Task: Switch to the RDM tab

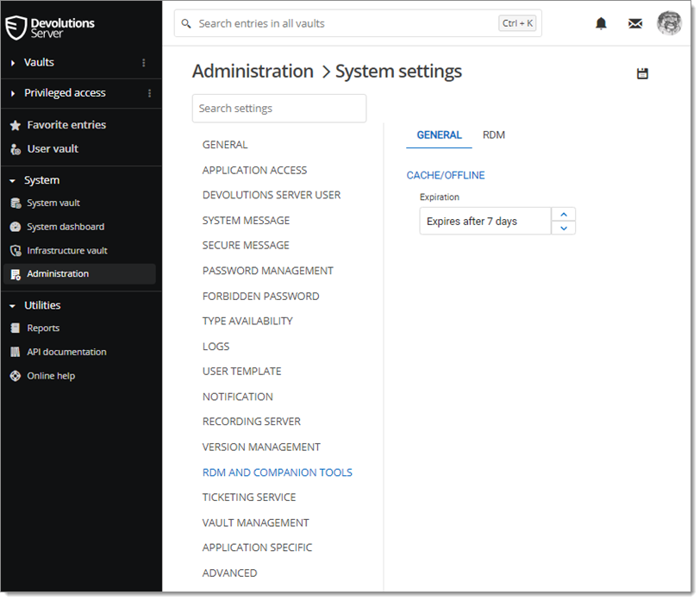Action: 493,135
